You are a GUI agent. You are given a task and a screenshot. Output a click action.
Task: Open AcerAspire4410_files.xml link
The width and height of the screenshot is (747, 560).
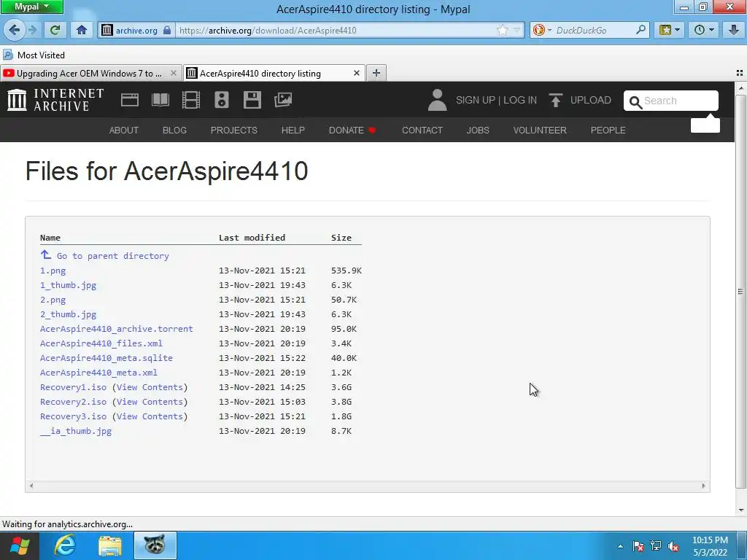click(x=101, y=343)
